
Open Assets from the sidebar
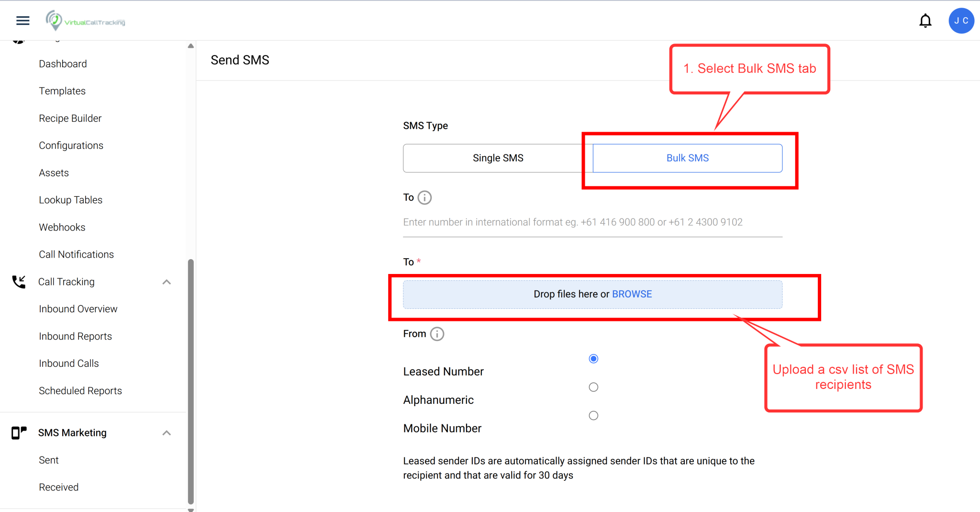pyautogui.click(x=54, y=173)
